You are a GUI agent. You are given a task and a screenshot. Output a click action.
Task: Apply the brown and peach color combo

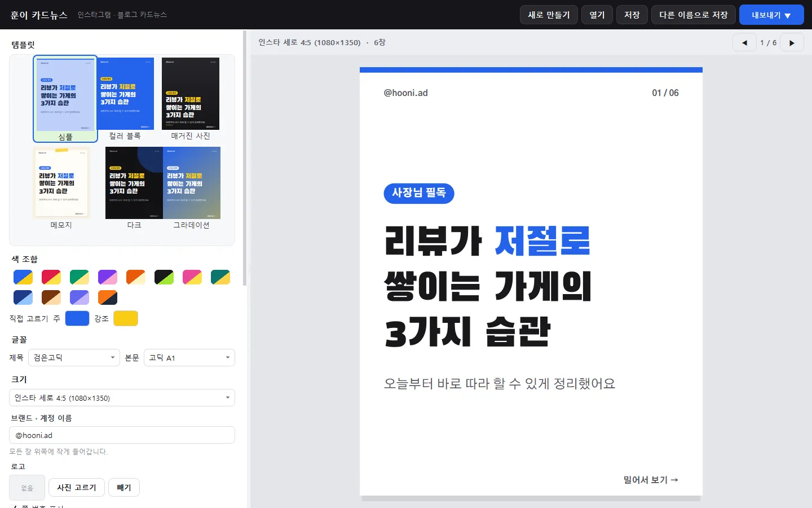click(x=51, y=297)
